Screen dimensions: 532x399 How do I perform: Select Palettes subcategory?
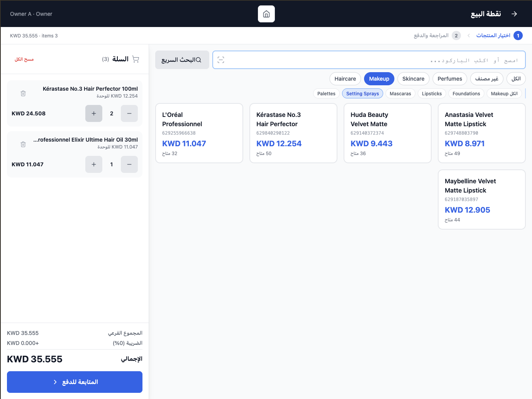click(326, 94)
